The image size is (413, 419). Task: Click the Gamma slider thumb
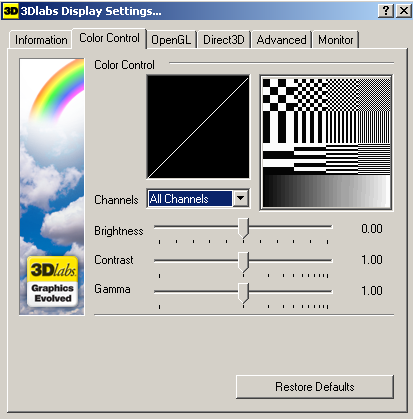pyautogui.click(x=244, y=293)
